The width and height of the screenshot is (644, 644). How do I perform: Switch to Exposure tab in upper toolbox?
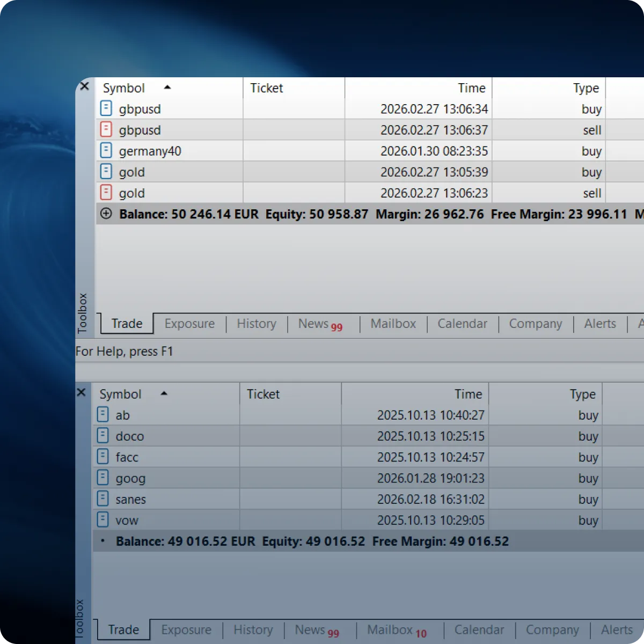pos(189,324)
